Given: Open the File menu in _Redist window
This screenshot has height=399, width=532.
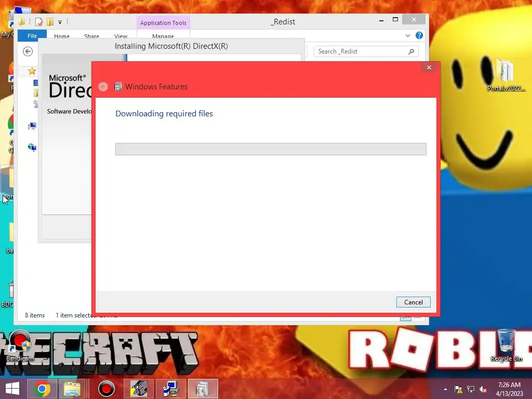Looking at the screenshot, I should tap(32, 35).
